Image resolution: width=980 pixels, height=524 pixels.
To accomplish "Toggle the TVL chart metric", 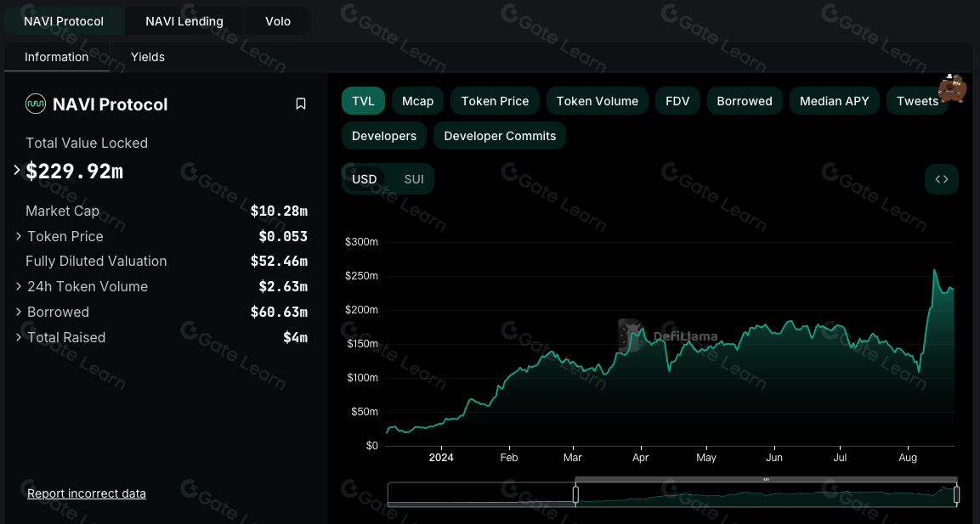I will tap(363, 101).
